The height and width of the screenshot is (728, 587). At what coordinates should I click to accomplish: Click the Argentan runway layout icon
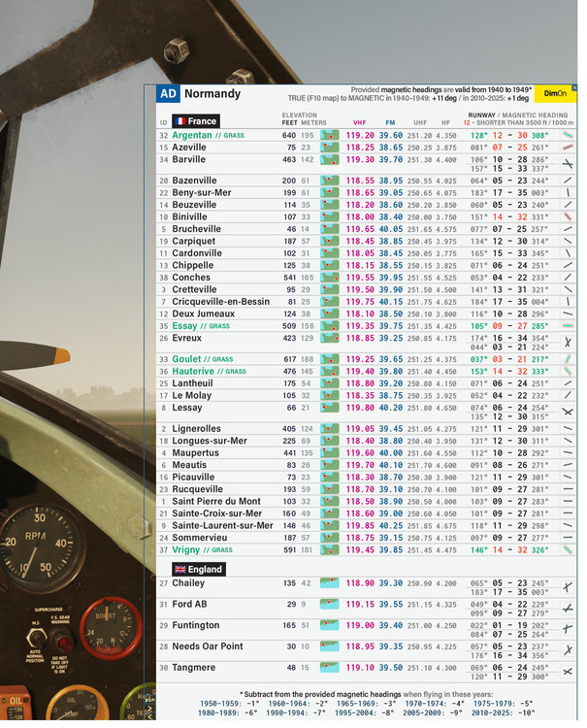[568, 136]
